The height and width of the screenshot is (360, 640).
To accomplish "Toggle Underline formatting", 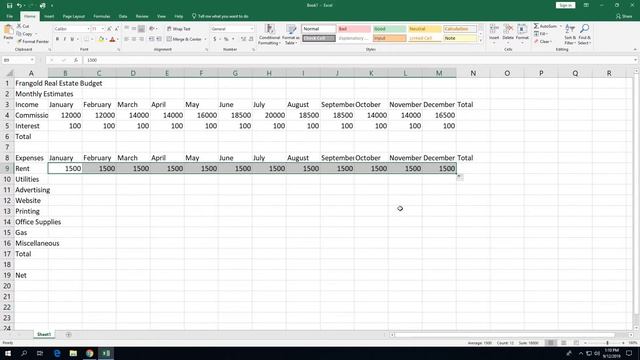I will [72, 39].
